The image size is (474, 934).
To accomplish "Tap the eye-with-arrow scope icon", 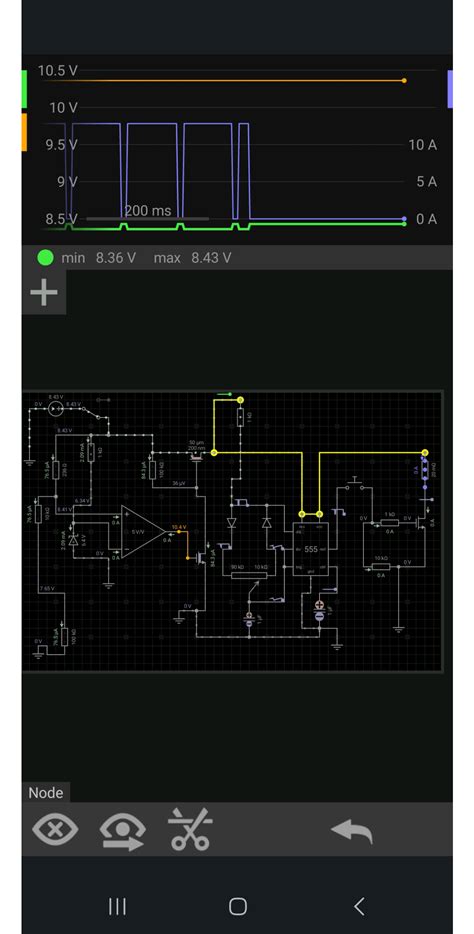I will tap(123, 830).
